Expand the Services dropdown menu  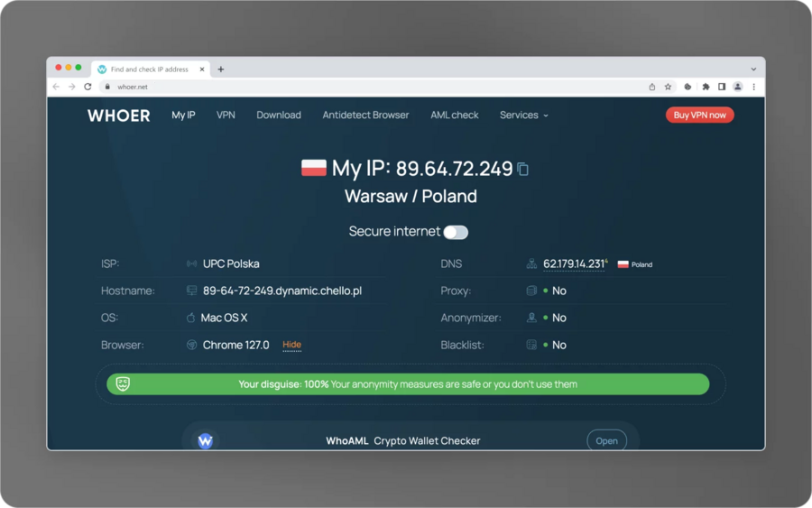(523, 115)
